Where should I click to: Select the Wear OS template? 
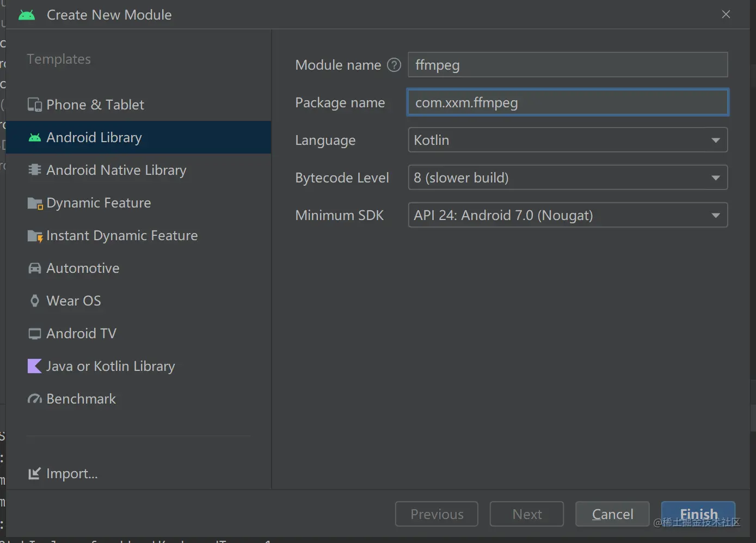click(138, 301)
